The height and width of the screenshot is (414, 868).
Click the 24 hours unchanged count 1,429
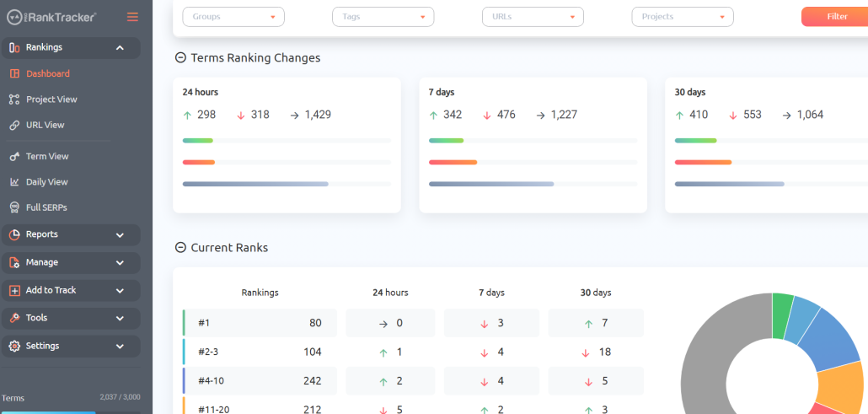(x=318, y=115)
